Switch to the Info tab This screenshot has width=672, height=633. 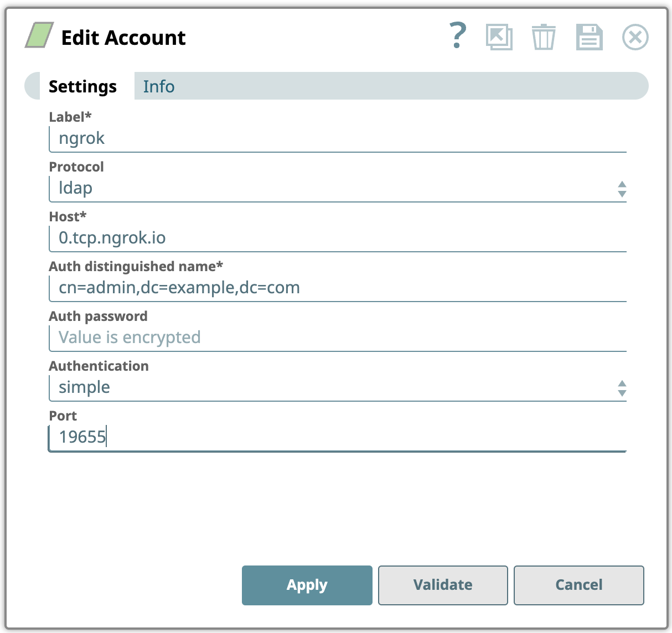click(159, 86)
